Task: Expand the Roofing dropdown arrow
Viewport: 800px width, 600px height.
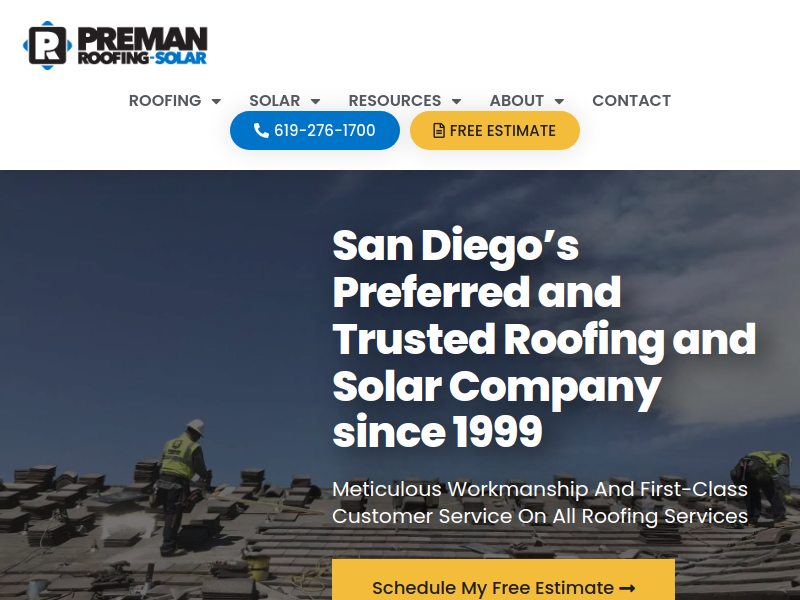Action: pyautogui.click(x=216, y=101)
